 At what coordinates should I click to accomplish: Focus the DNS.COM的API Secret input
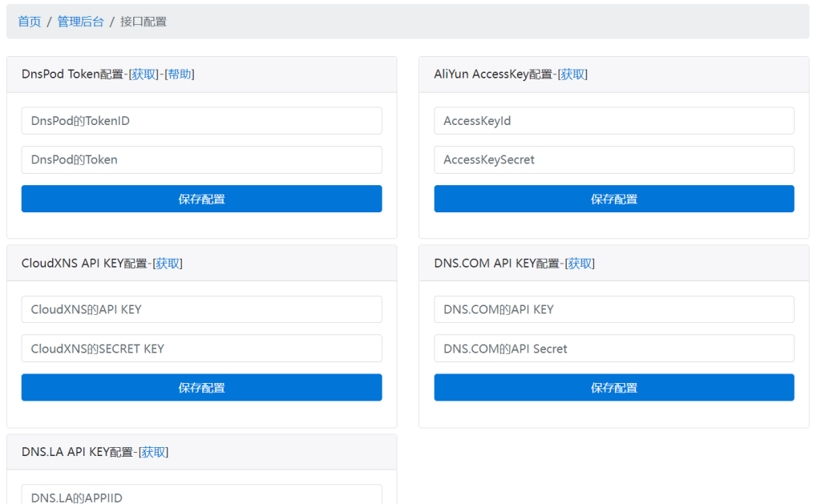tap(614, 349)
